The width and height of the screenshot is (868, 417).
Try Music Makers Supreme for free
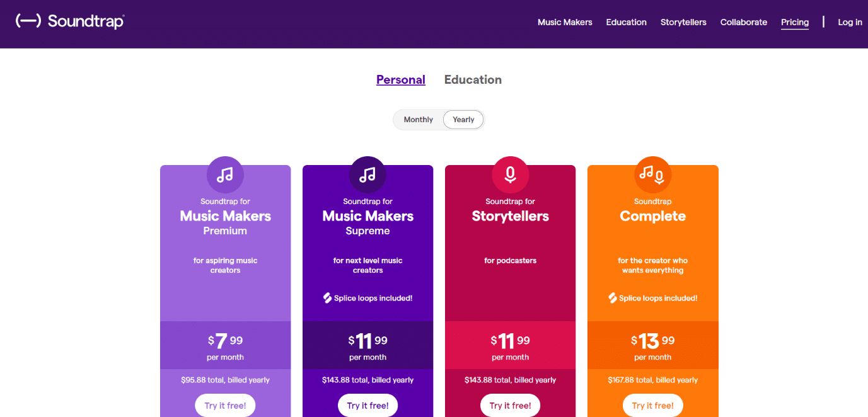(x=367, y=406)
